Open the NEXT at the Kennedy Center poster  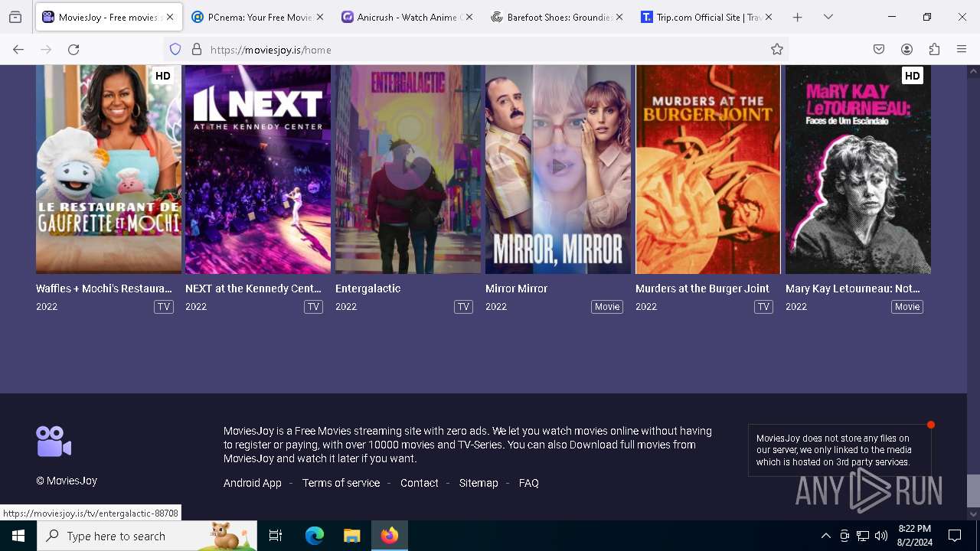tap(258, 169)
